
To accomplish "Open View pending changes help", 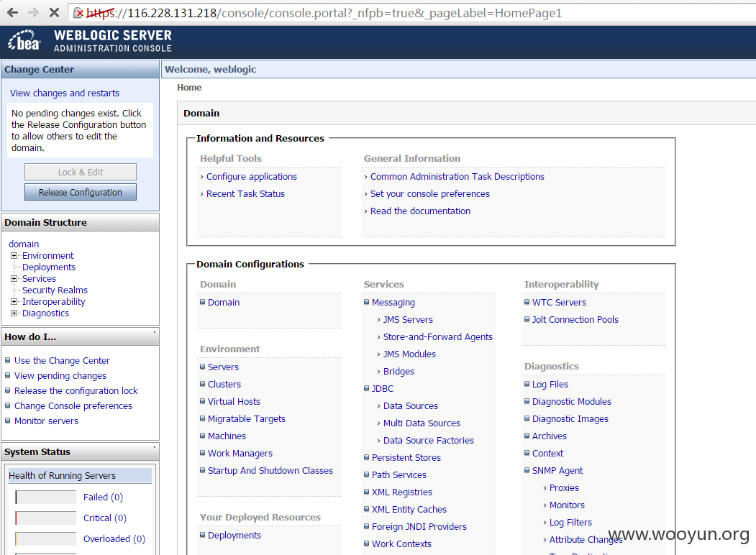I will tap(60, 376).
